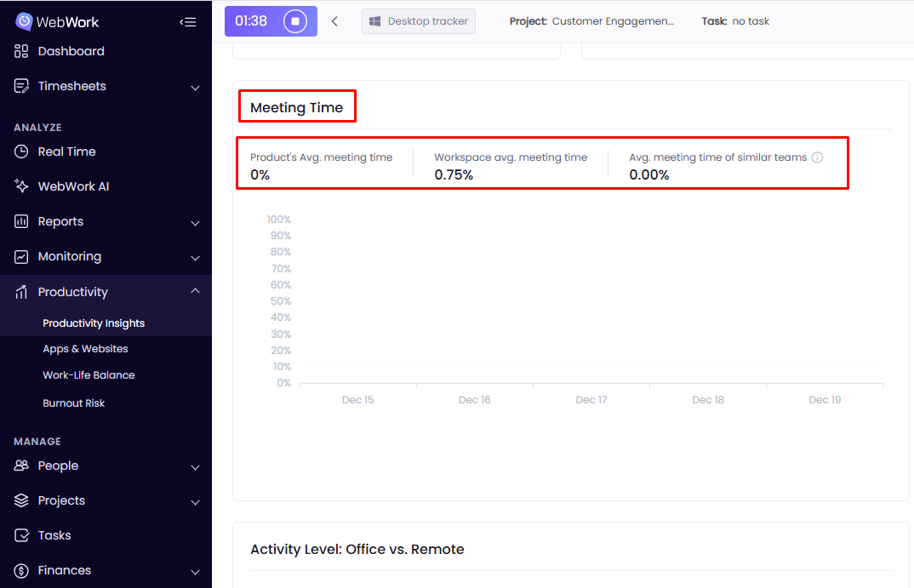Viewport: 914px width, 588px height.
Task: Click the WebWork logo icon
Action: (x=24, y=21)
